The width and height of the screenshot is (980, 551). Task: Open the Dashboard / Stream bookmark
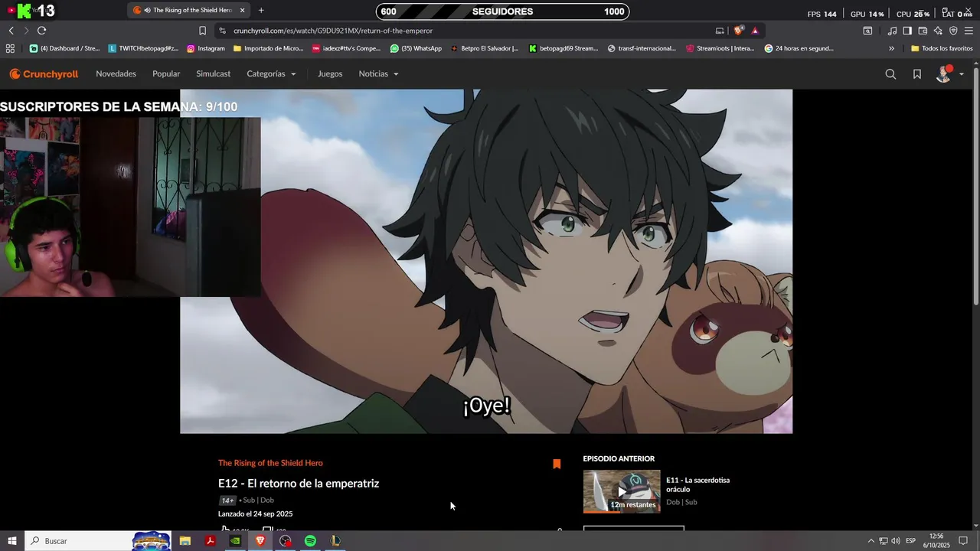[64, 48]
